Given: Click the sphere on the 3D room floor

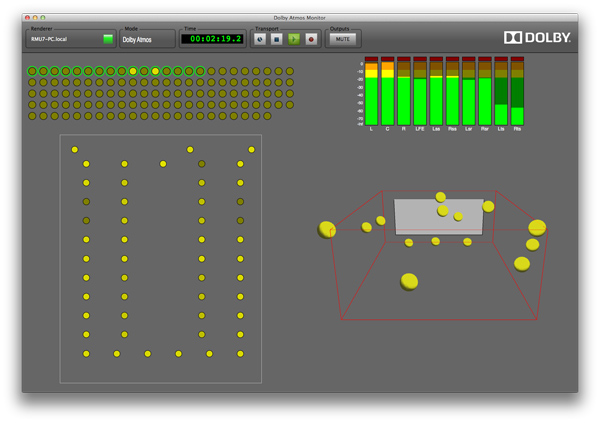Looking at the screenshot, I should click(x=409, y=282).
